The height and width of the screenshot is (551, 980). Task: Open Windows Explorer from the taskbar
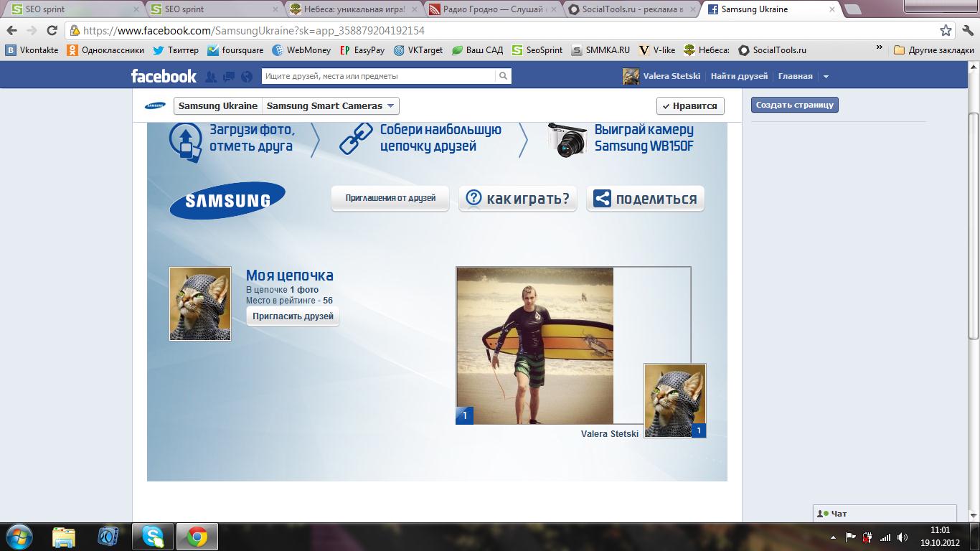[64, 537]
